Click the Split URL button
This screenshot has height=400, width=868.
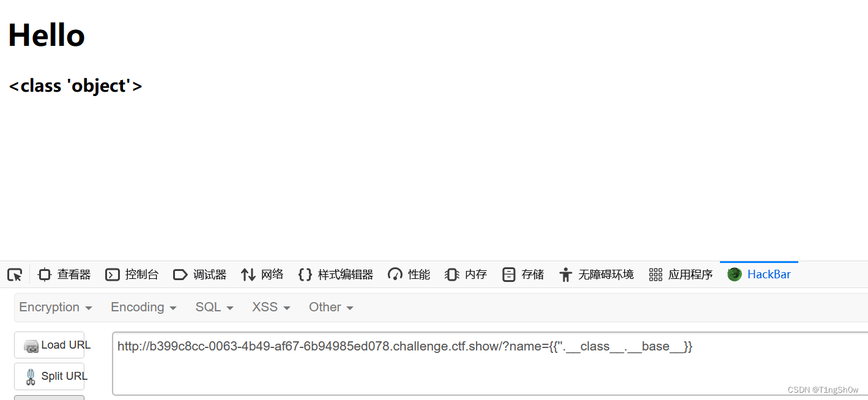click(x=50, y=376)
